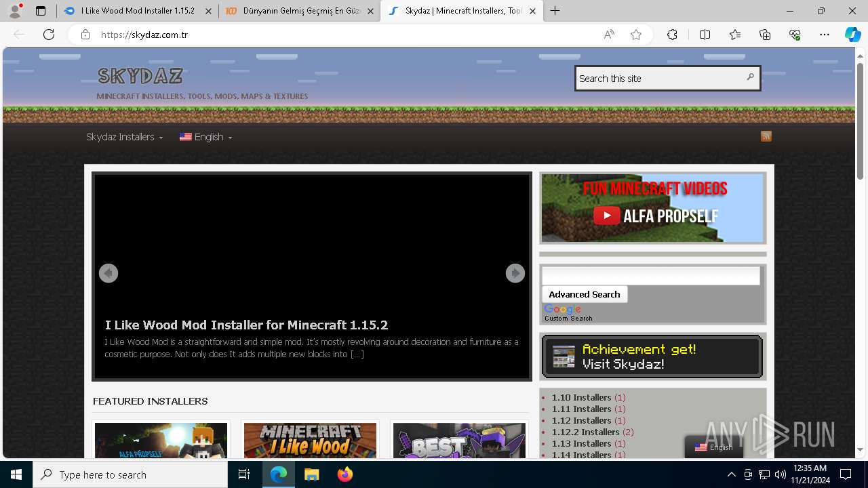Close the I Like Wood Mod Installer tab

(x=209, y=11)
